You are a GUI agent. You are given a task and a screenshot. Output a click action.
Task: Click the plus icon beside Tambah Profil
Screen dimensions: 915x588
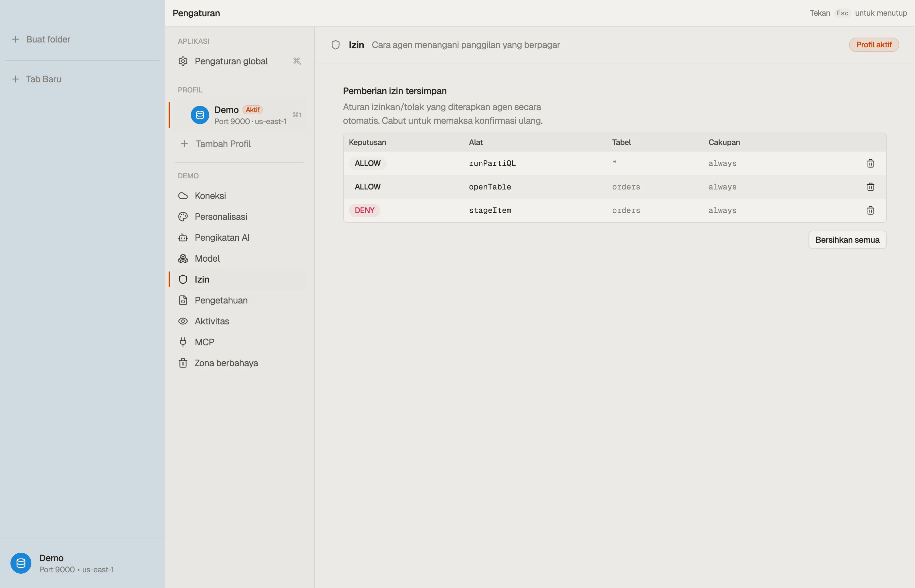coord(184,144)
